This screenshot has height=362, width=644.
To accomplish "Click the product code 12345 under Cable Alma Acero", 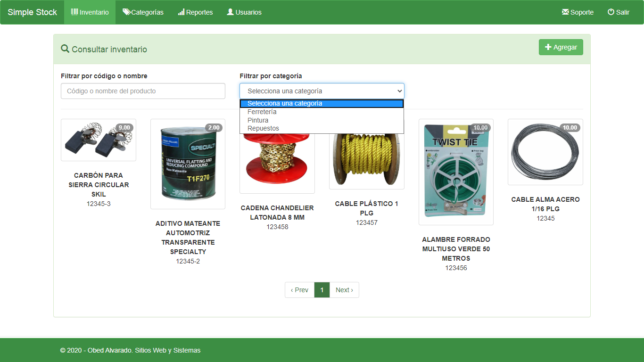I will coord(545,218).
